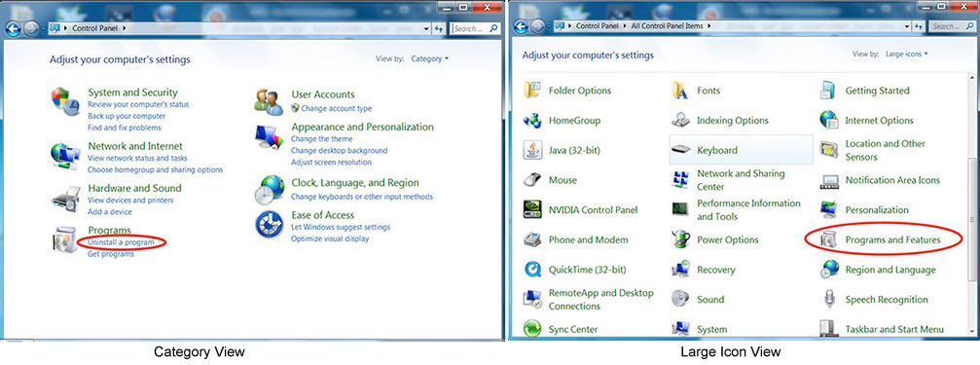Click Back button in Large Icon window
The image size is (980, 365).
521,26
